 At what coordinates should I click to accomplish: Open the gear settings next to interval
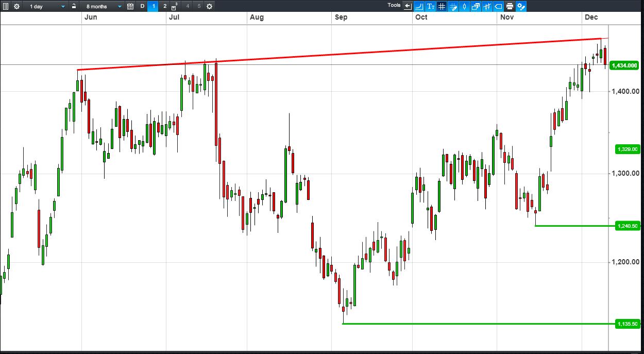(x=16, y=6)
